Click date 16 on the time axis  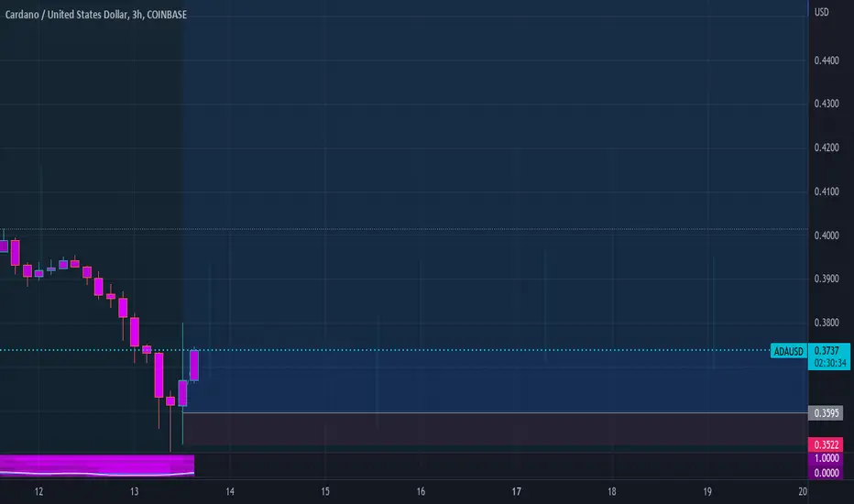(x=421, y=491)
